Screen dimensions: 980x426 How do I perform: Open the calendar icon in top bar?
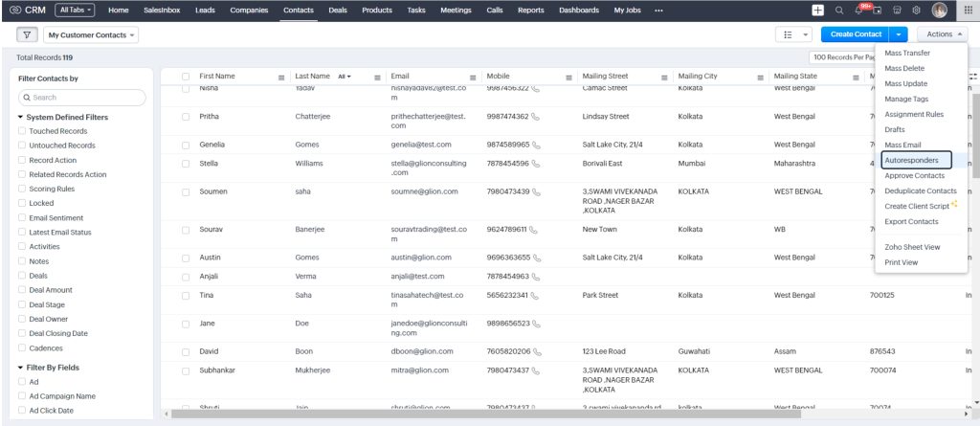877,10
